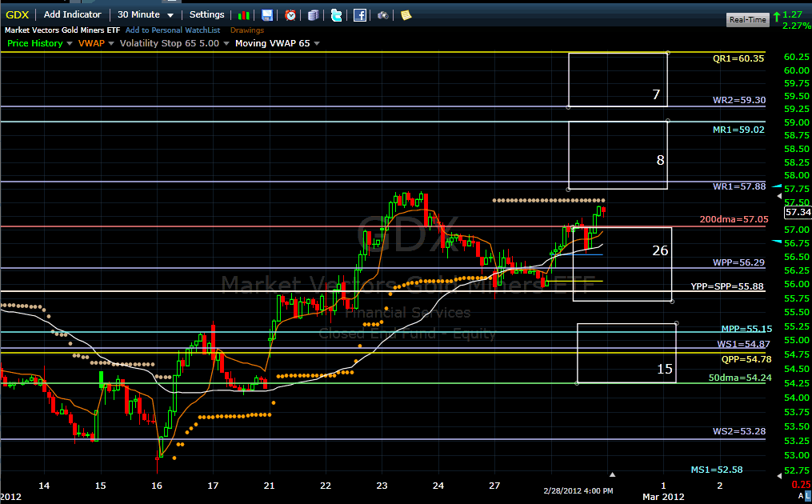The height and width of the screenshot is (504, 812).
Task: Click the 50dma=54.24 label
Action: tap(739, 378)
